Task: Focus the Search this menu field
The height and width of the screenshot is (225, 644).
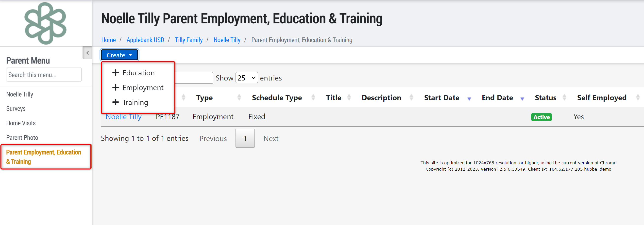Action: 44,74
